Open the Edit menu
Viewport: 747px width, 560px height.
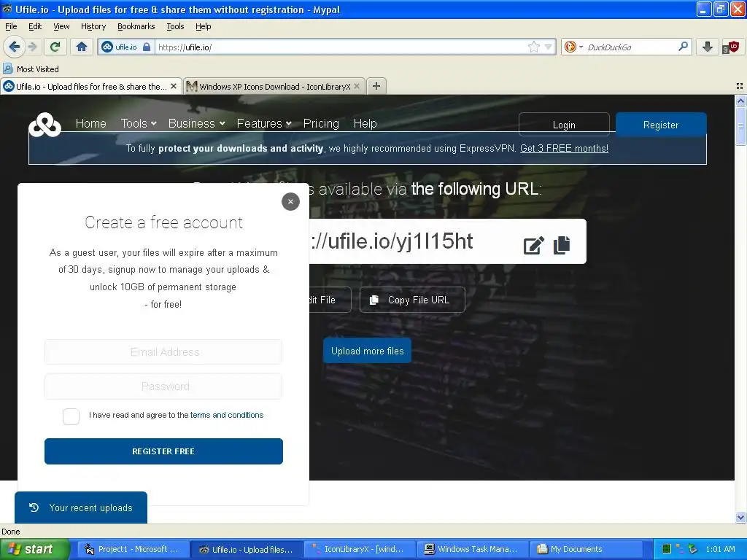pos(35,26)
